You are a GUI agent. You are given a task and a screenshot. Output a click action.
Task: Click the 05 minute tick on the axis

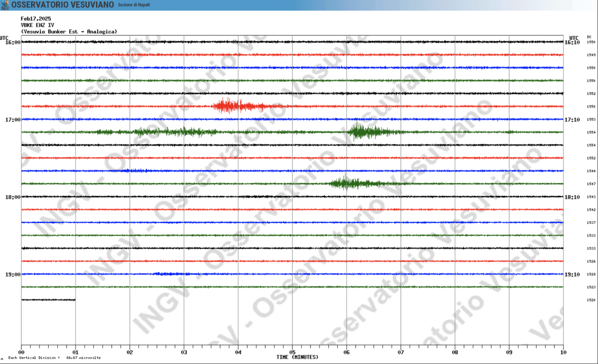(292, 352)
